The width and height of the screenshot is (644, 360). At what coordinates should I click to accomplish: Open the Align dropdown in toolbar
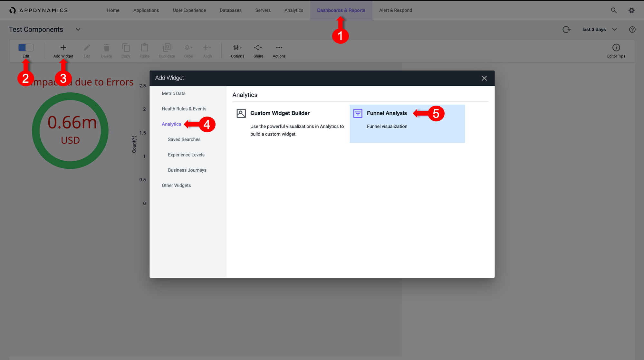[x=207, y=51]
